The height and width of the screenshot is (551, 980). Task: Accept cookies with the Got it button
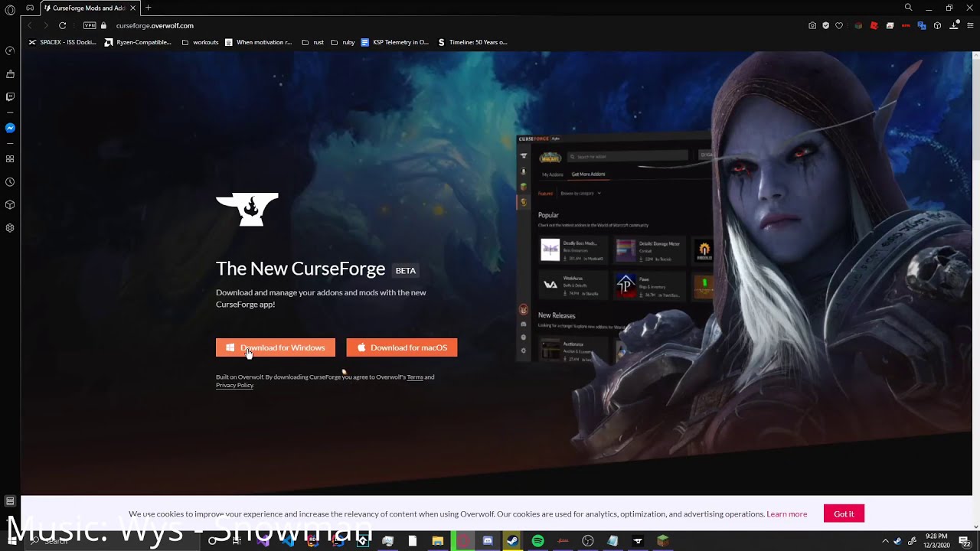[844, 514]
